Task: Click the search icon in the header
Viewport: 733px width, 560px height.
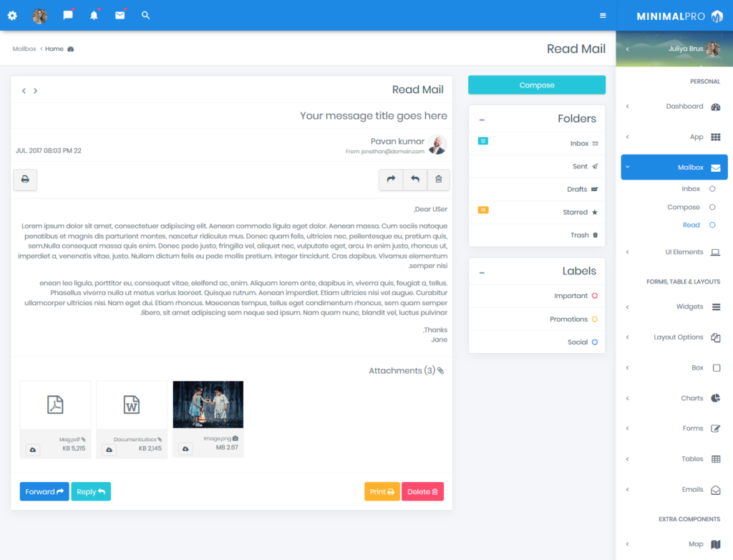Action: click(x=145, y=15)
